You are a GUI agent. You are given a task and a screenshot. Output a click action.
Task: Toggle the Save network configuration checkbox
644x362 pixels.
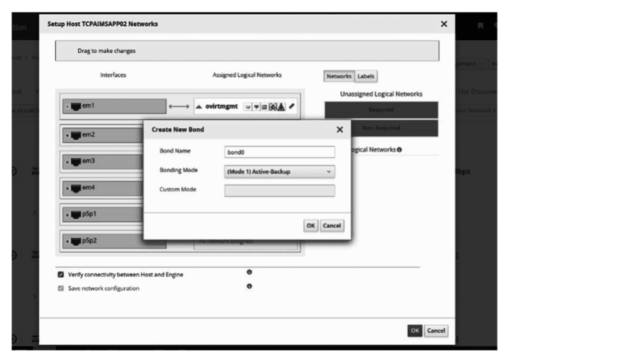point(61,288)
